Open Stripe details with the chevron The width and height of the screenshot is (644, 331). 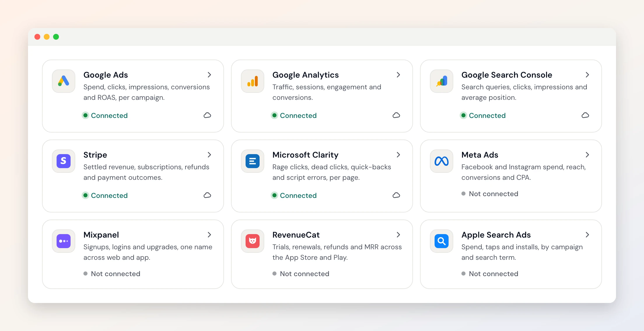click(209, 155)
